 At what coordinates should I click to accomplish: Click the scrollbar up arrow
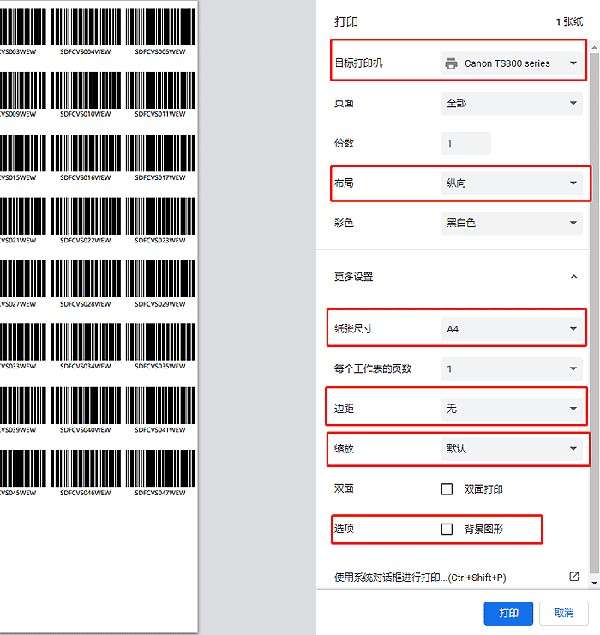point(594,47)
